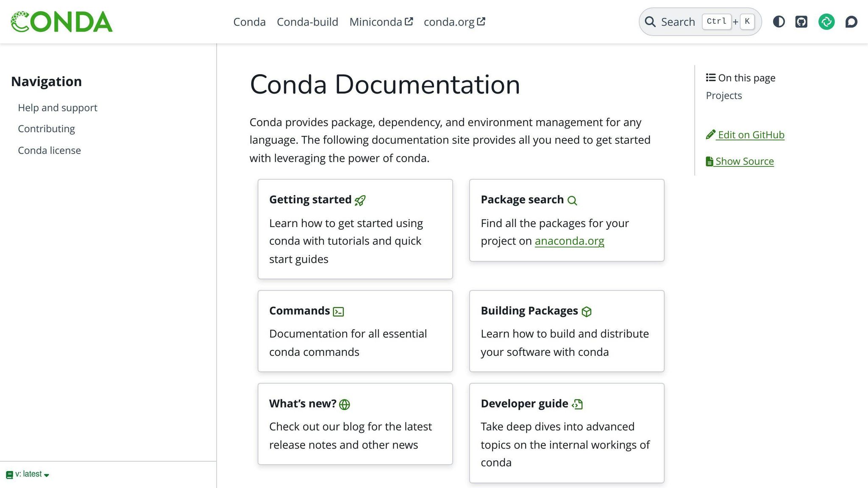Click the terminal icon beside Commands

click(338, 311)
